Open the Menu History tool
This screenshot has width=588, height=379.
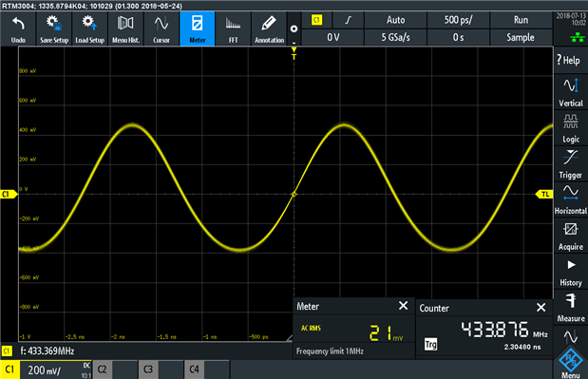click(x=125, y=28)
